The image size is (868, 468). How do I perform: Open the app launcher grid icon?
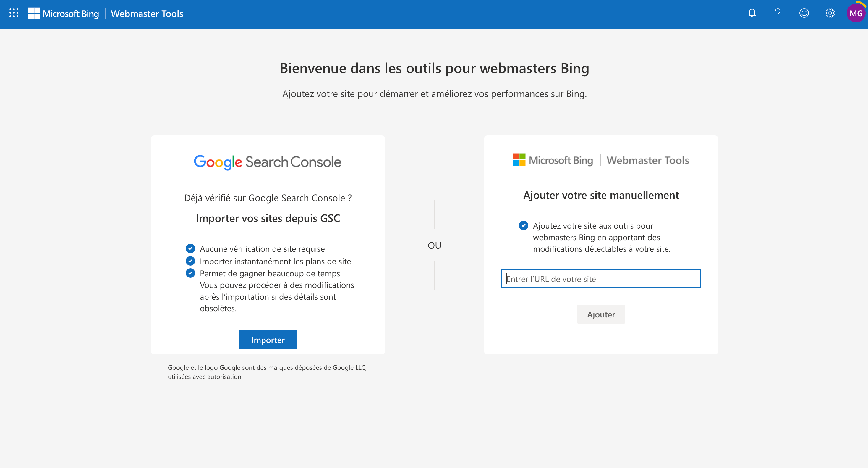pyautogui.click(x=14, y=13)
